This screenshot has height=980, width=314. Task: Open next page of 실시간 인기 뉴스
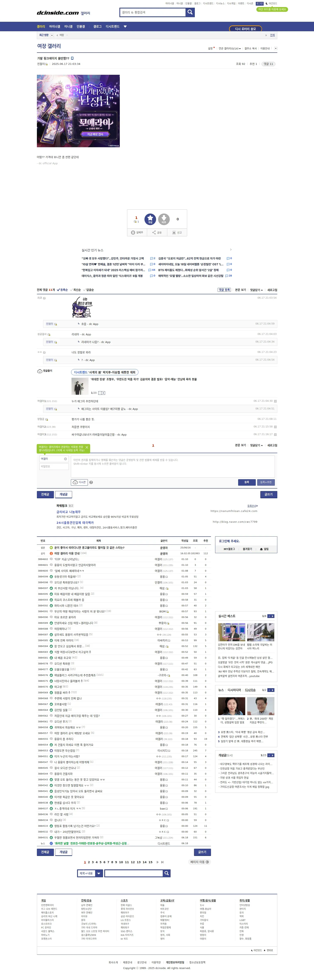tap(231, 250)
